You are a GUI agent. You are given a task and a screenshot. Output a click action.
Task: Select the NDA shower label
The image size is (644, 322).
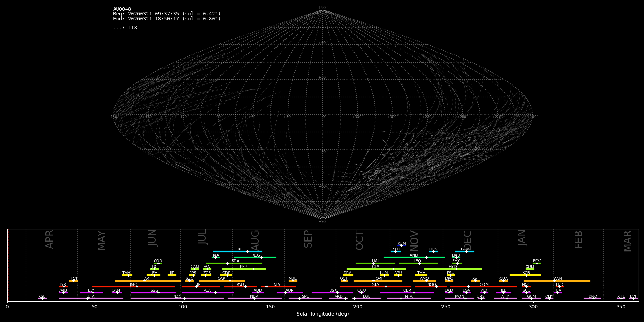254,297
